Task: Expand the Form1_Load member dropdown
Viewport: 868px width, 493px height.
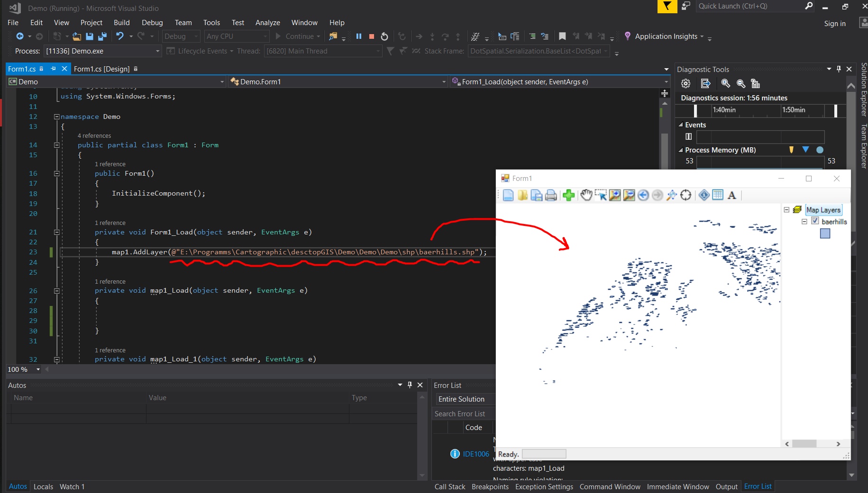Action: tap(666, 82)
